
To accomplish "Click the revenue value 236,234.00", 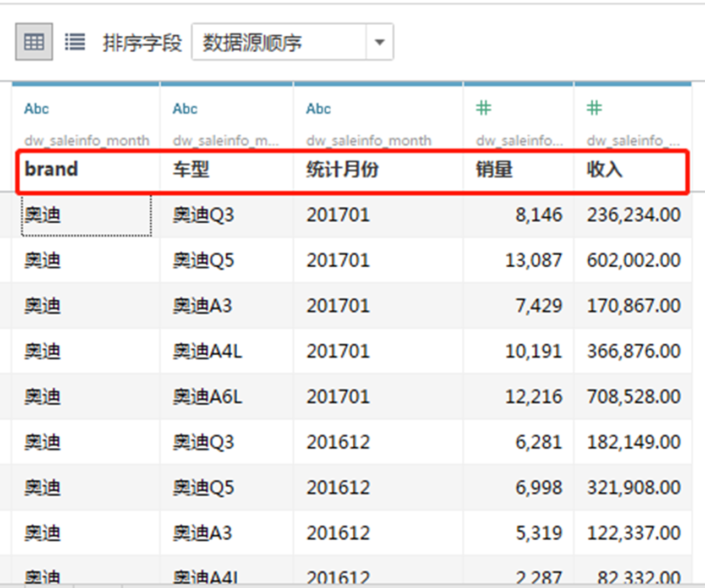I will [x=634, y=215].
